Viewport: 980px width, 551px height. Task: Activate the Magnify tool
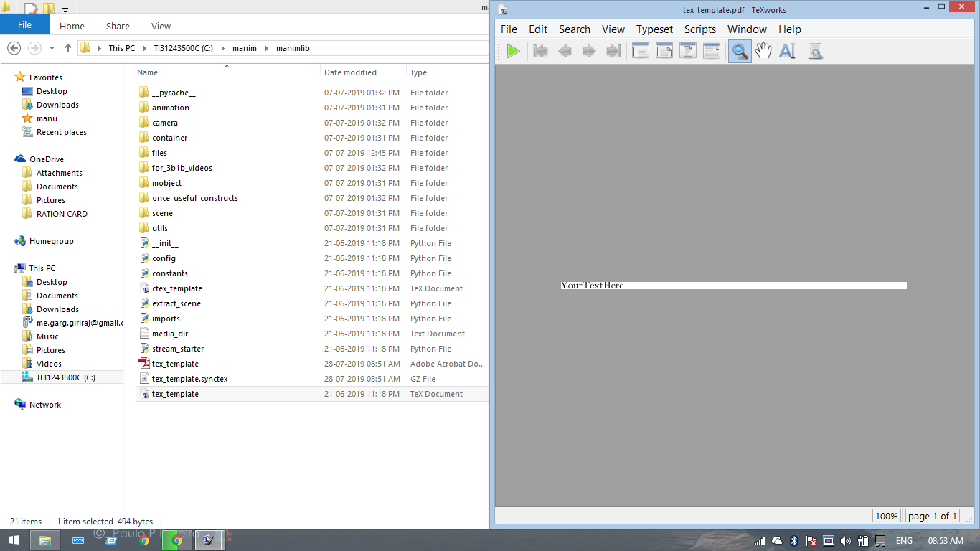(x=740, y=51)
